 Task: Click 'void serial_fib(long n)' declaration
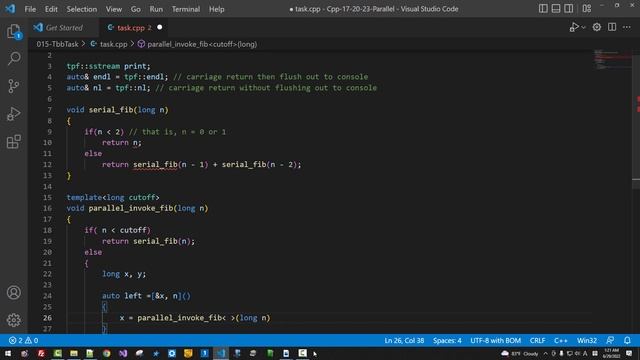(118, 110)
